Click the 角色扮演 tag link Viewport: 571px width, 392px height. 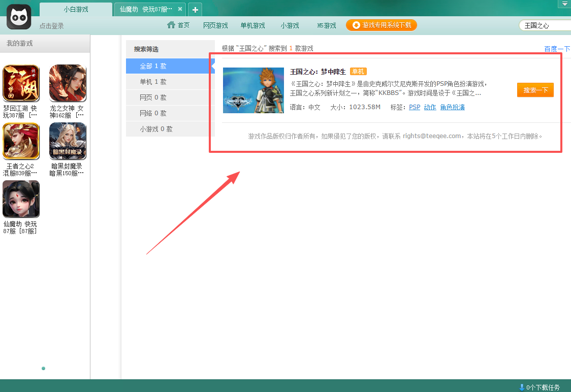(452, 107)
